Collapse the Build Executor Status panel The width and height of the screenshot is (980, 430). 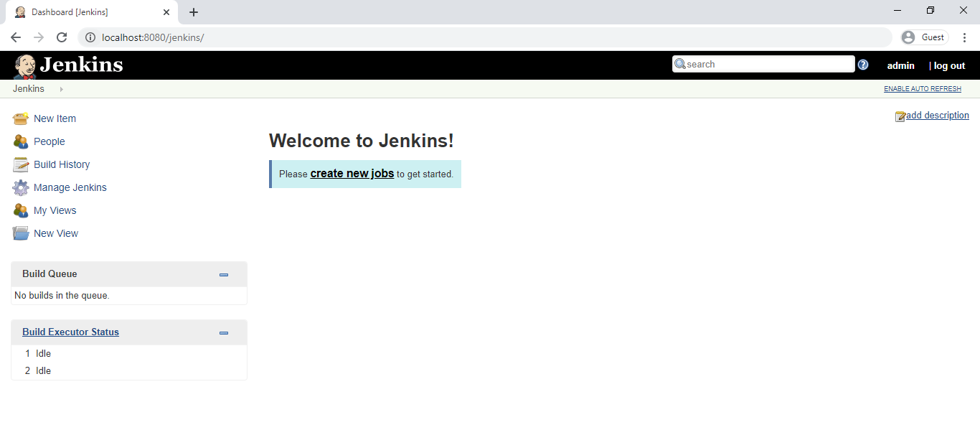(224, 332)
